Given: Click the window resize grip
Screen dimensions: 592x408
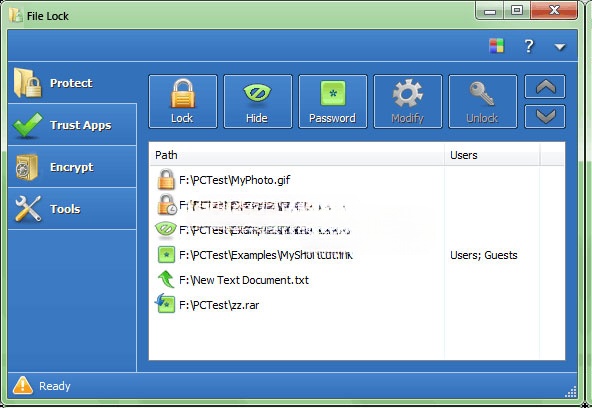Looking at the screenshot, I should 571,392.
